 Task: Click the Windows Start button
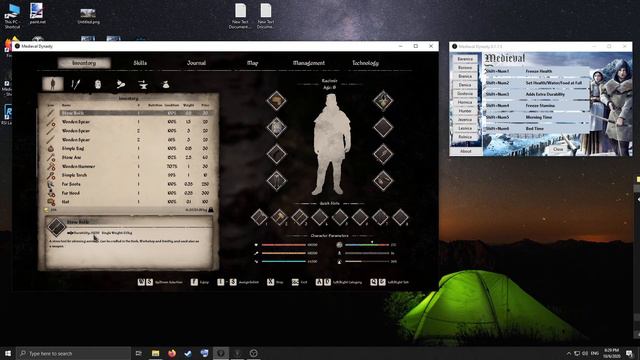(x=8, y=353)
